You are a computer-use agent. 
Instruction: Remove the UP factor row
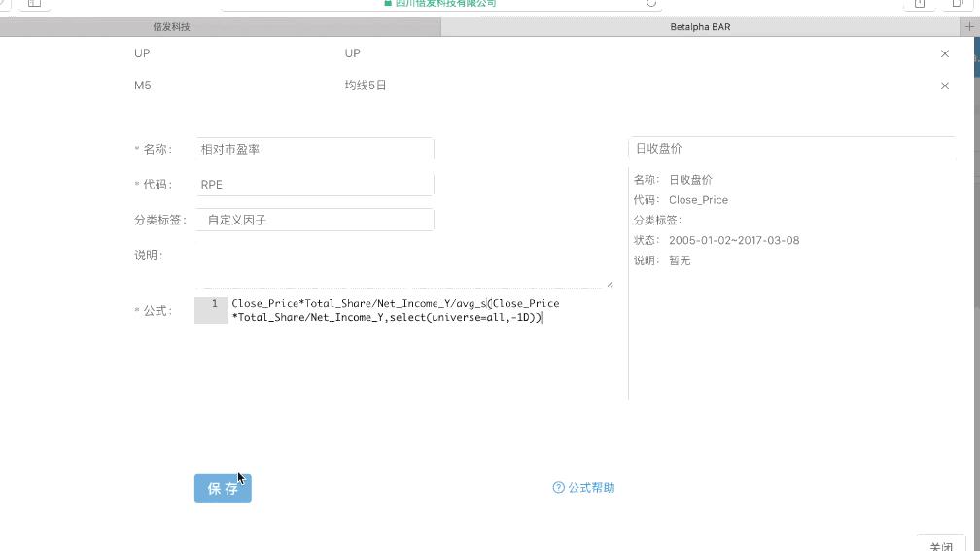click(944, 53)
